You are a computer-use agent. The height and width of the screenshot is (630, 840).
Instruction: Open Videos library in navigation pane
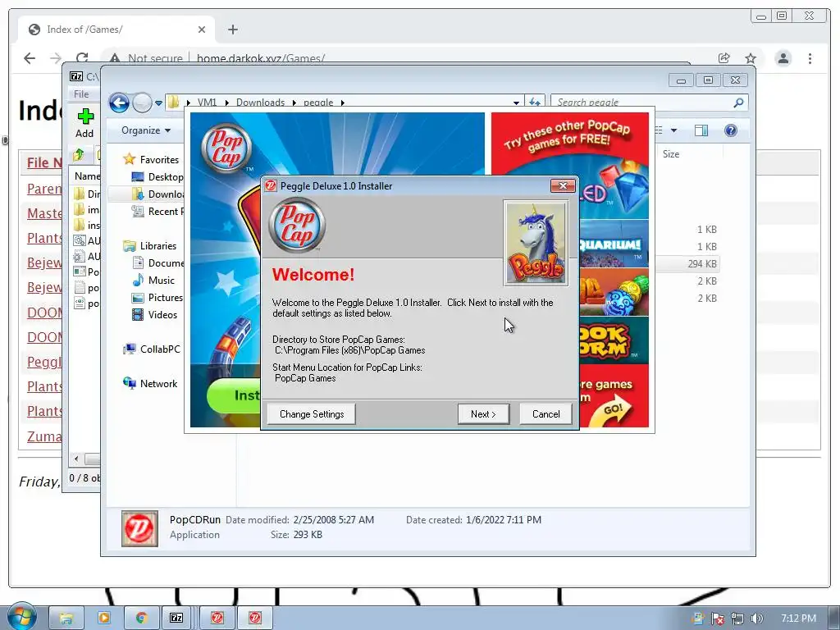[162, 314]
